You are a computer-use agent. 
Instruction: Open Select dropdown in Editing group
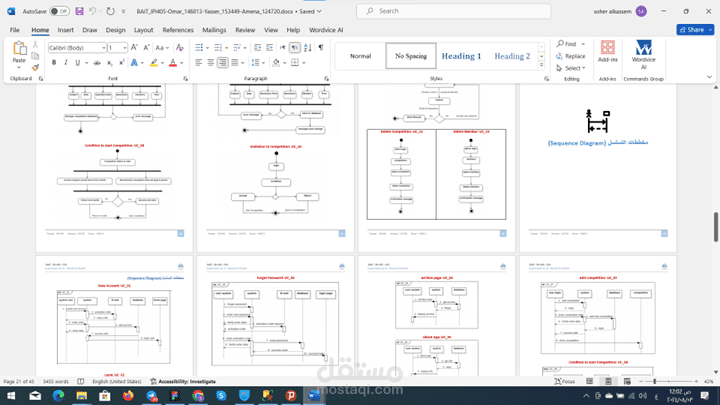[x=571, y=68]
